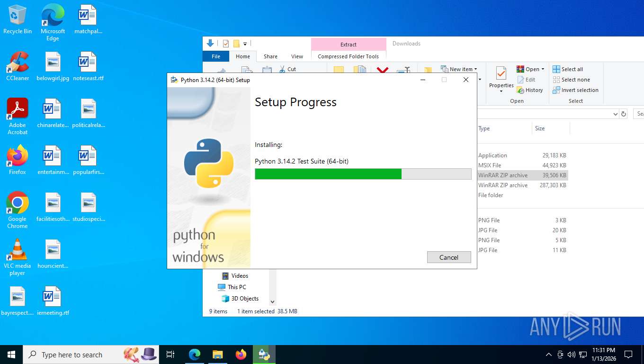The height and width of the screenshot is (364, 644).
Task: Open File Explorer from the taskbar
Action: coord(217,355)
